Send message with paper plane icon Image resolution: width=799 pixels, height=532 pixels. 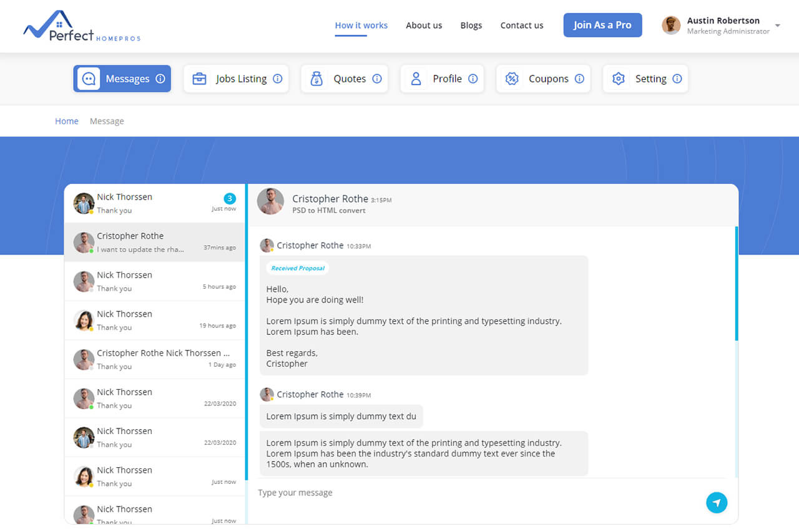click(x=717, y=503)
